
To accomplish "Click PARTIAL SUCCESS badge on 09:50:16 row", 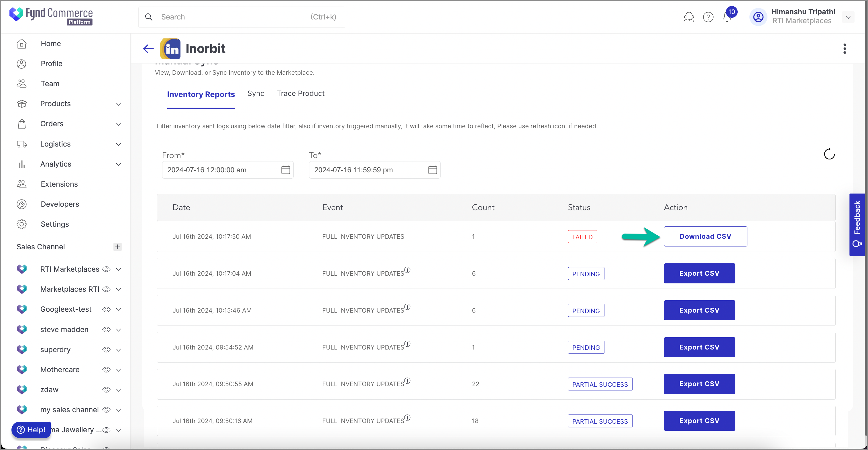I will [600, 421].
